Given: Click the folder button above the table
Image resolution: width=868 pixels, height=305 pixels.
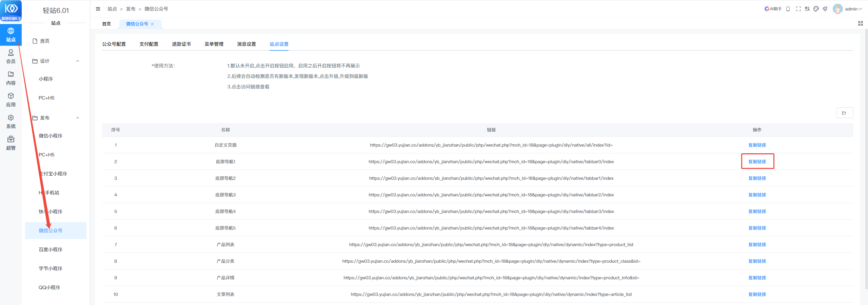Looking at the screenshot, I should click(844, 113).
